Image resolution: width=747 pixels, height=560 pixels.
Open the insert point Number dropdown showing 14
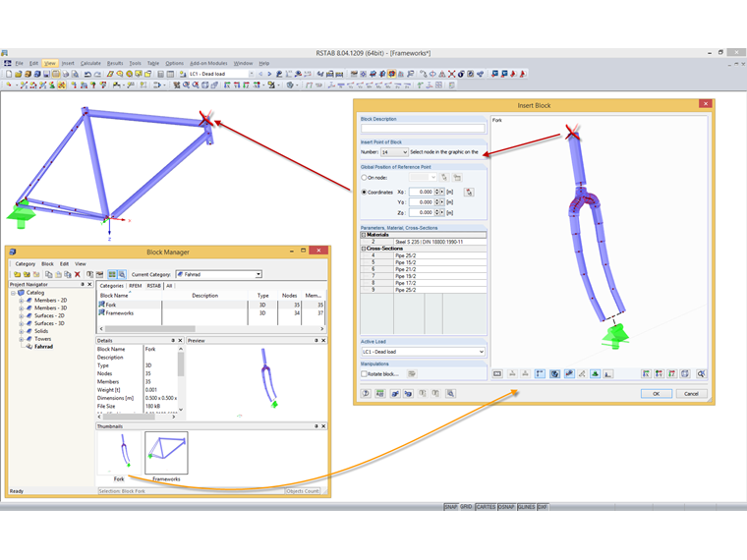[x=394, y=152]
